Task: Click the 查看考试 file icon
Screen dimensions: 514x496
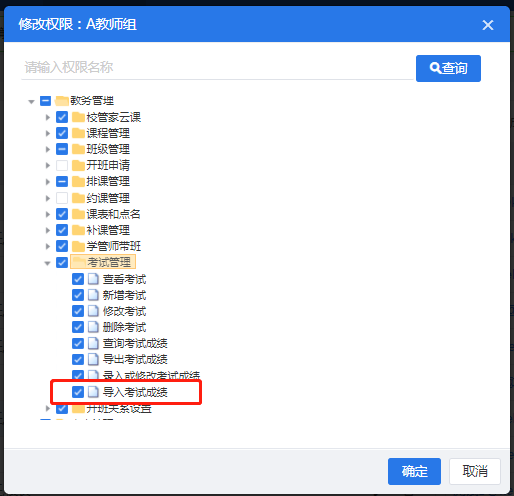Action: click(93, 279)
